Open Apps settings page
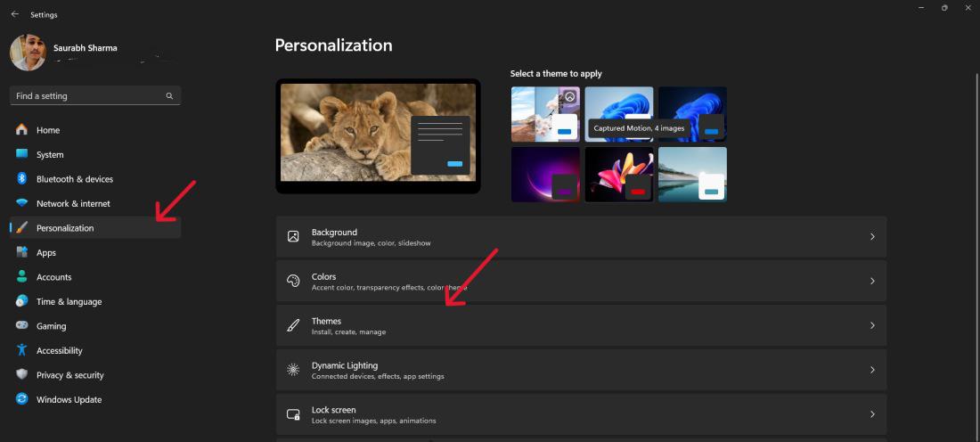The image size is (980, 442). tap(95, 252)
